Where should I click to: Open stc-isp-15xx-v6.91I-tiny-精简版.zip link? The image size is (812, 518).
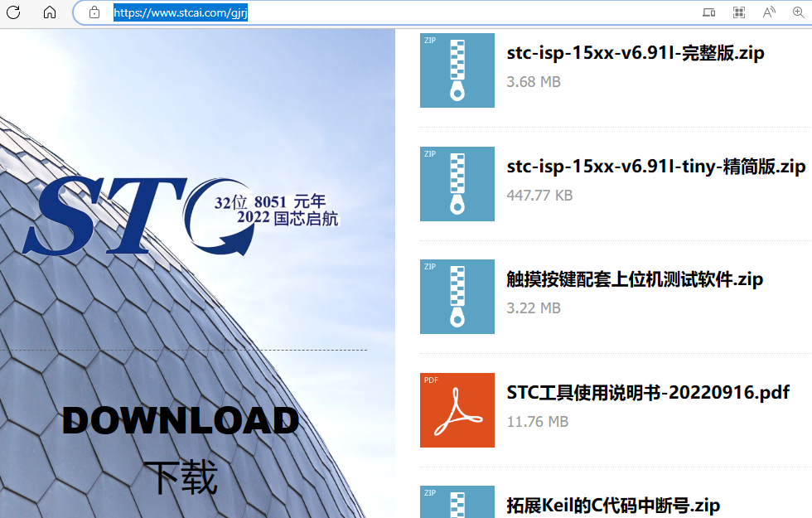[x=656, y=167]
